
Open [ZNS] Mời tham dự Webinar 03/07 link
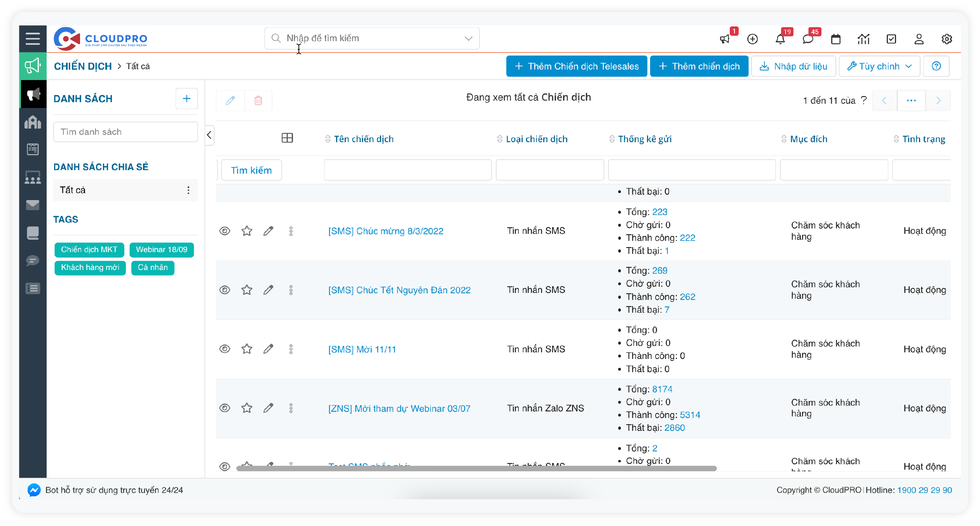(399, 408)
